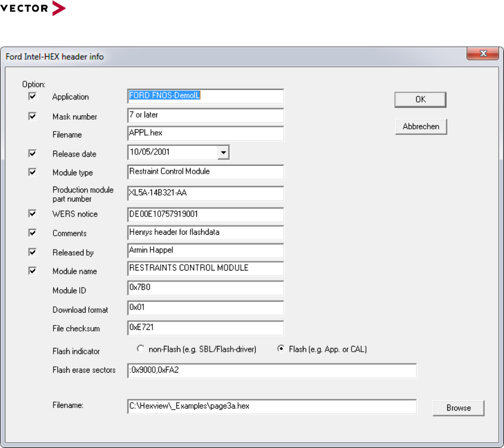Screen dimensions: 504x448
Task: Uncheck the Application option checkbox
Action: (x=33, y=96)
